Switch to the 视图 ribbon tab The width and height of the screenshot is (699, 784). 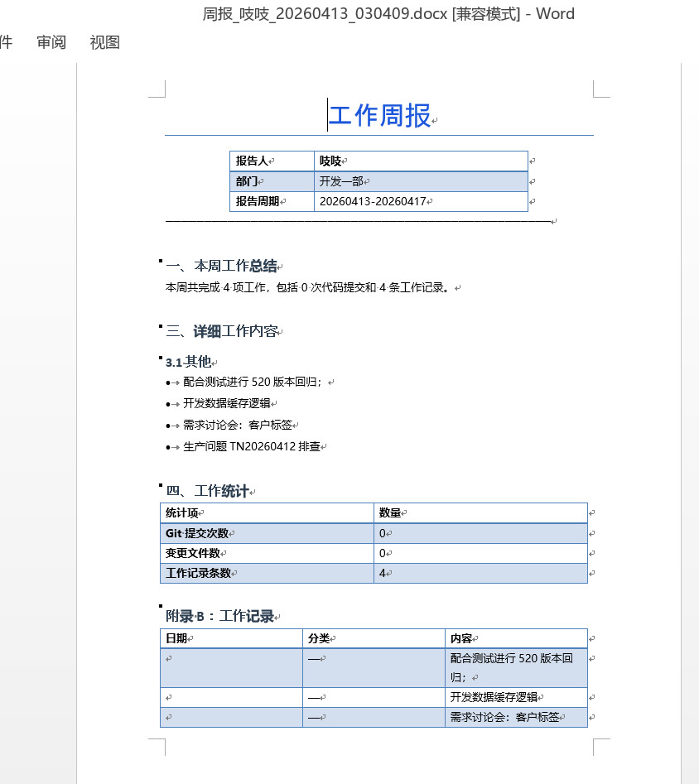[105, 42]
